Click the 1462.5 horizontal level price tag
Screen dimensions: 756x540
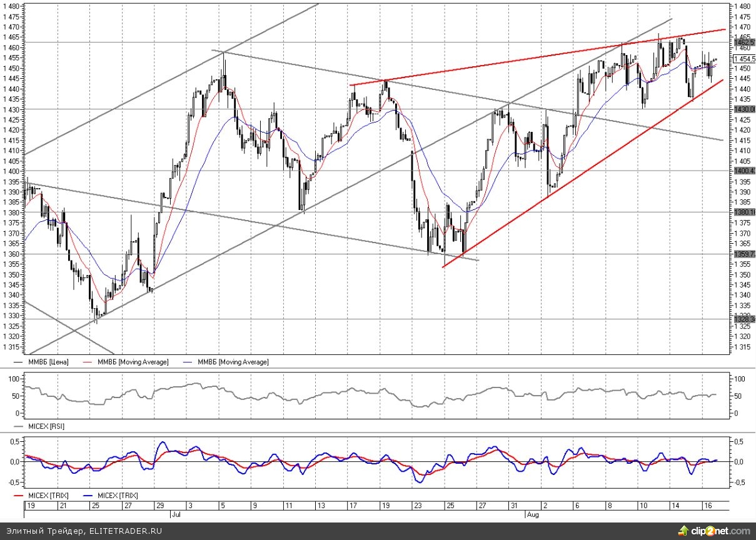[744, 42]
